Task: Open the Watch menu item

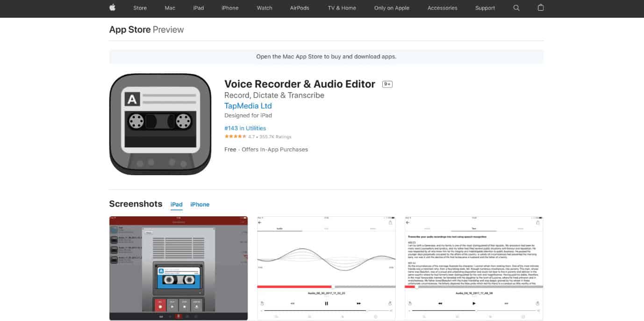Action: (x=265, y=8)
